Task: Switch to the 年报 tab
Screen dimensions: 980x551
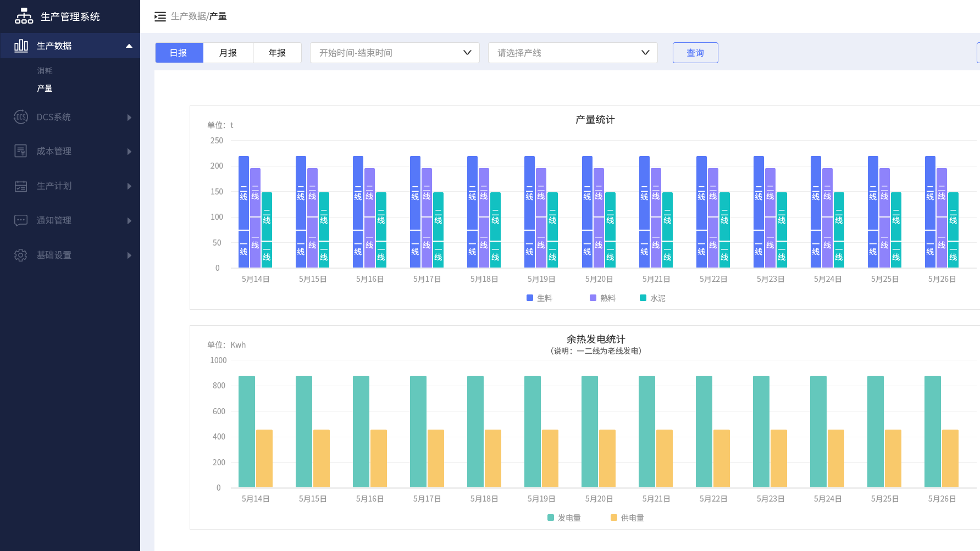Action: click(x=277, y=53)
